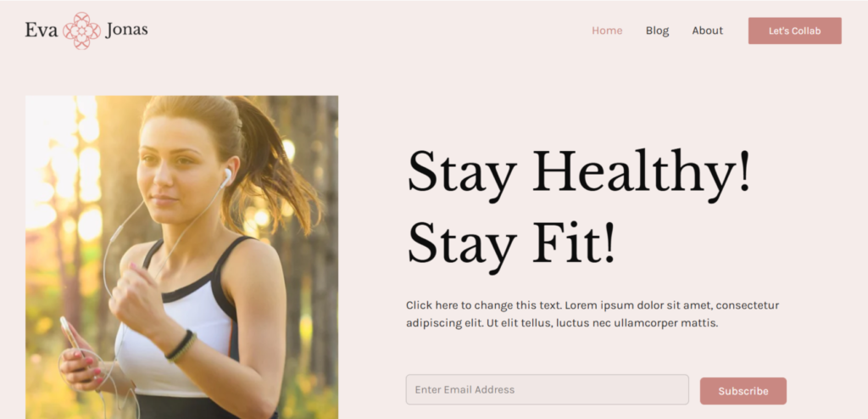Select the "Stay Fit!" heading line
Screen dimensions: 868x419
[511, 244]
